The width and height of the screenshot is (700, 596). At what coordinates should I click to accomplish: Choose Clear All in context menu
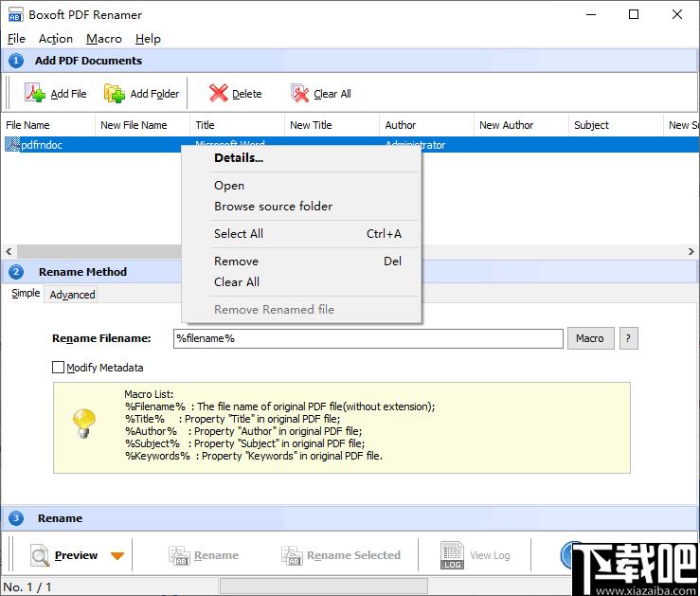(x=301, y=281)
